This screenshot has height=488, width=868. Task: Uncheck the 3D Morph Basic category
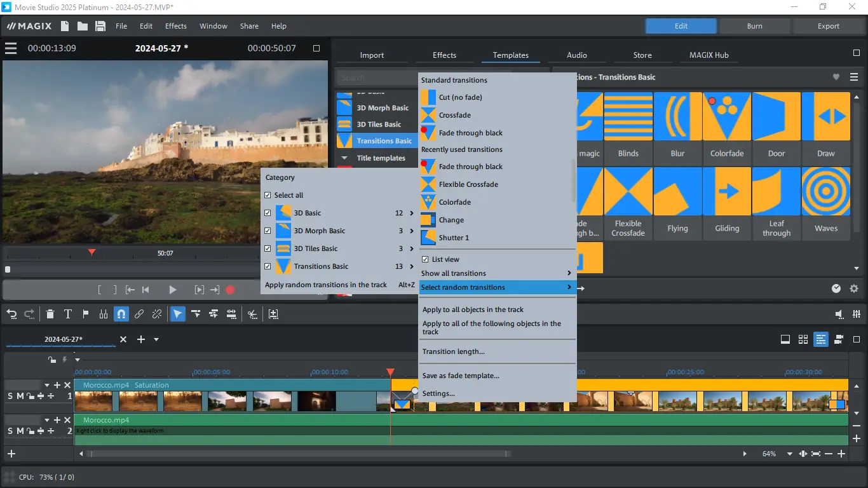(x=268, y=231)
